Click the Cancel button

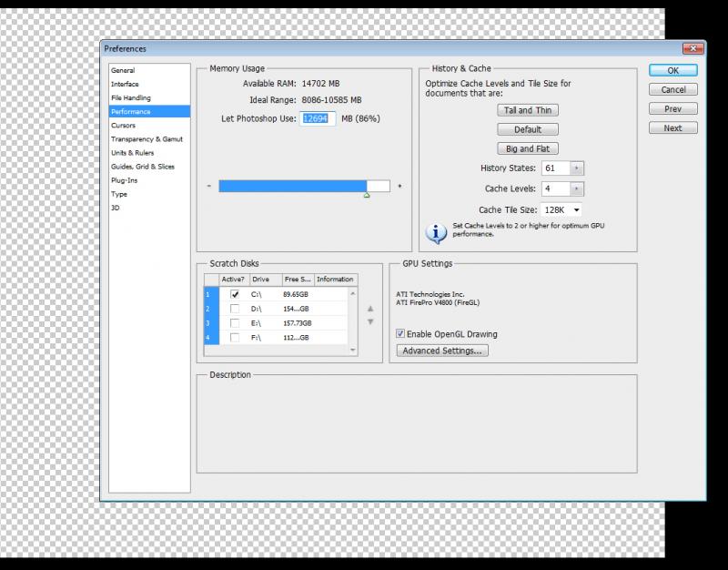673,89
